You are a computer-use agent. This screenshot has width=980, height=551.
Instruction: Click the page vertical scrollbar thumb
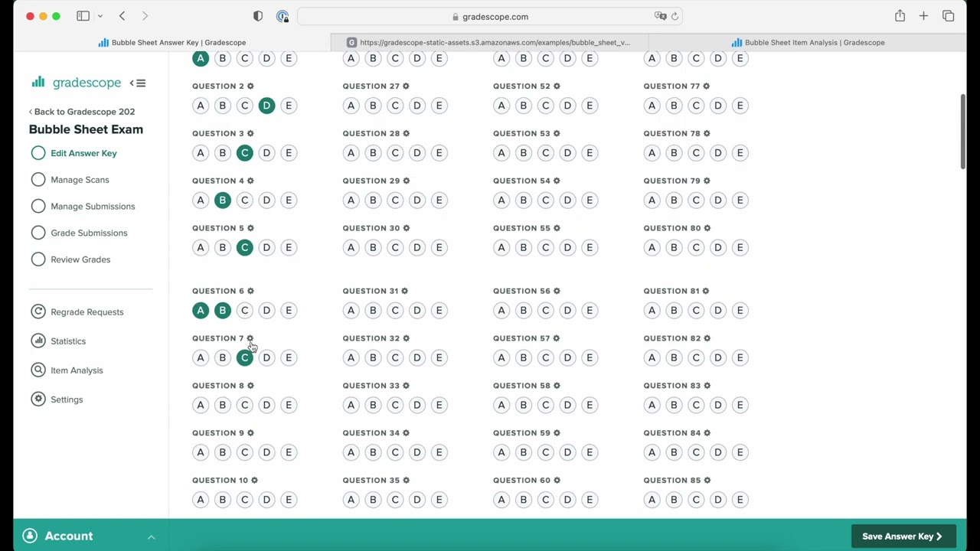point(962,130)
